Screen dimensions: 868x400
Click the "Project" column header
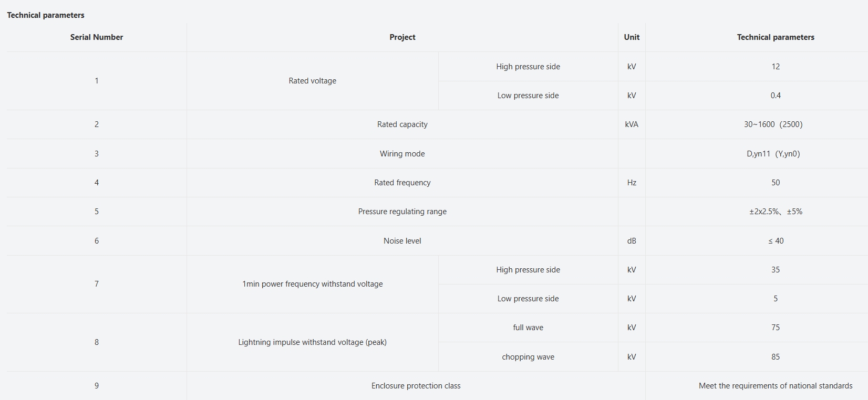click(402, 37)
